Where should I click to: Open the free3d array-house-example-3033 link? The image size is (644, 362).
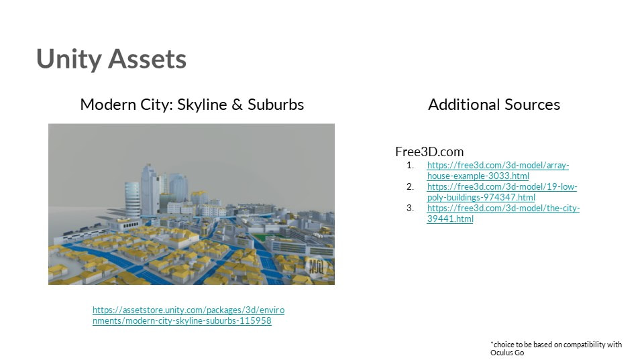click(x=498, y=170)
